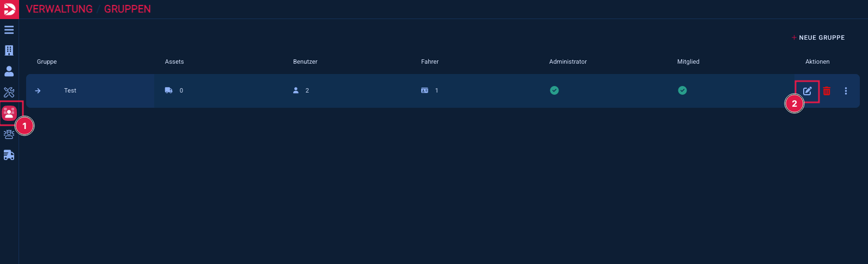Click the red app logo at top-left
Image resolution: width=868 pixels, height=264 pixels.
(9, 9)
